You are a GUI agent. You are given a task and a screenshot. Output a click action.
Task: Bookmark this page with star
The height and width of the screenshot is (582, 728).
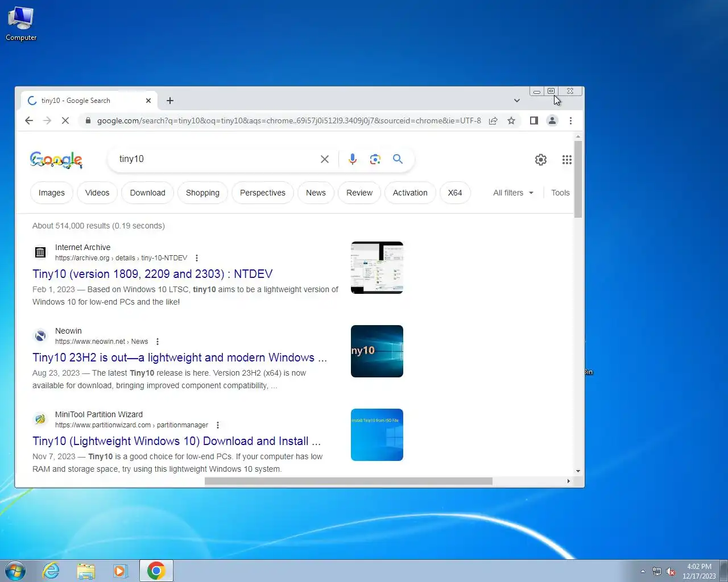click(x=511, y=120)
